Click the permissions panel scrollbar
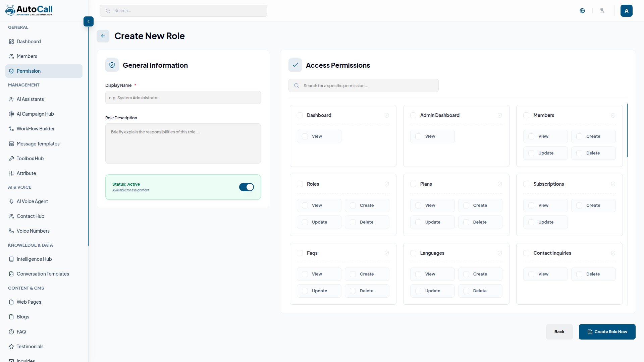 pyautogui.click(x=627, y=130)
